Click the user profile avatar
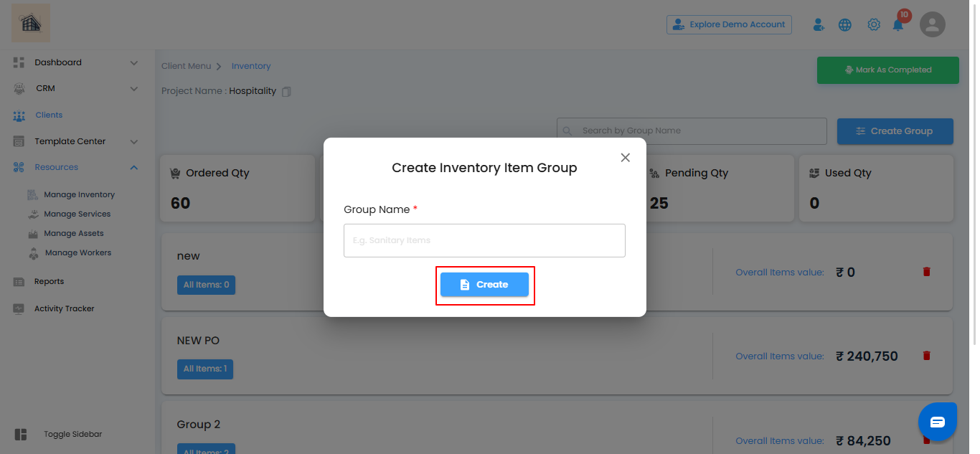The width and height of the screenshot is (980, 454). tap(932, 24)
